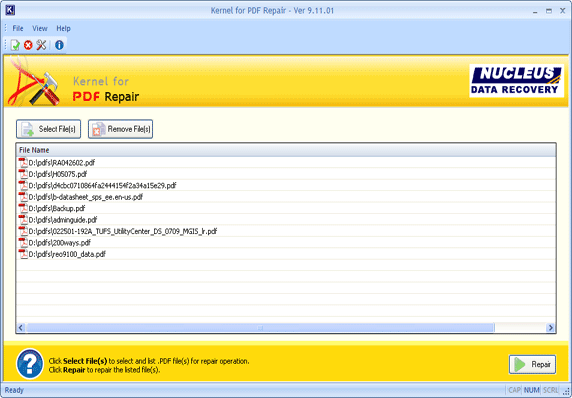The height and width of the screenshot is (398, 572).
Task: Click the blue question mark help icon
Action: tap(30, 364)
